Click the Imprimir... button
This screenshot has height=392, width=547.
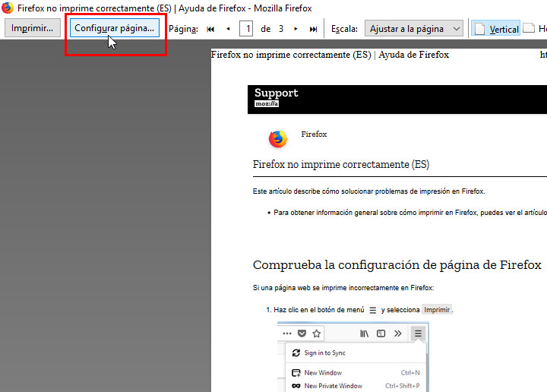click(x=32, y=28)
